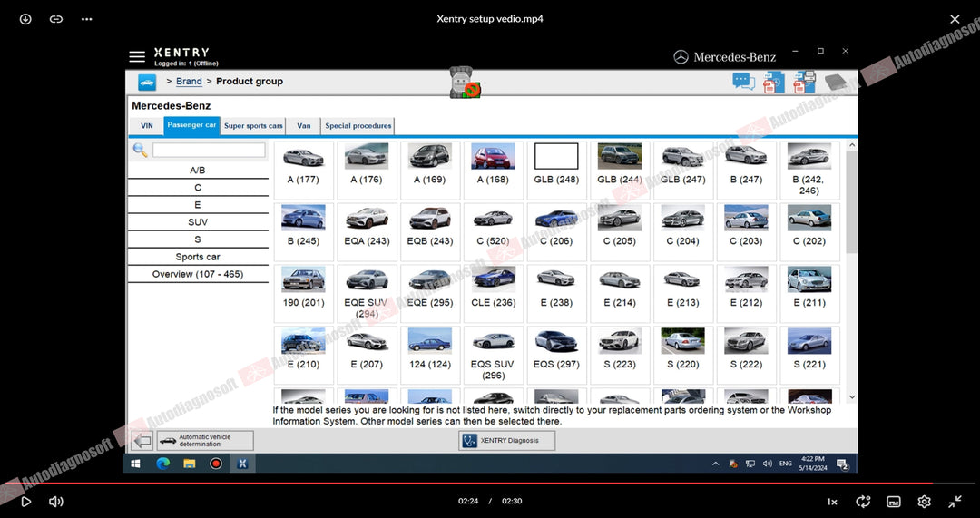Click the first PDF document icon
Screen dimensions: 980x518
[774, 82]
